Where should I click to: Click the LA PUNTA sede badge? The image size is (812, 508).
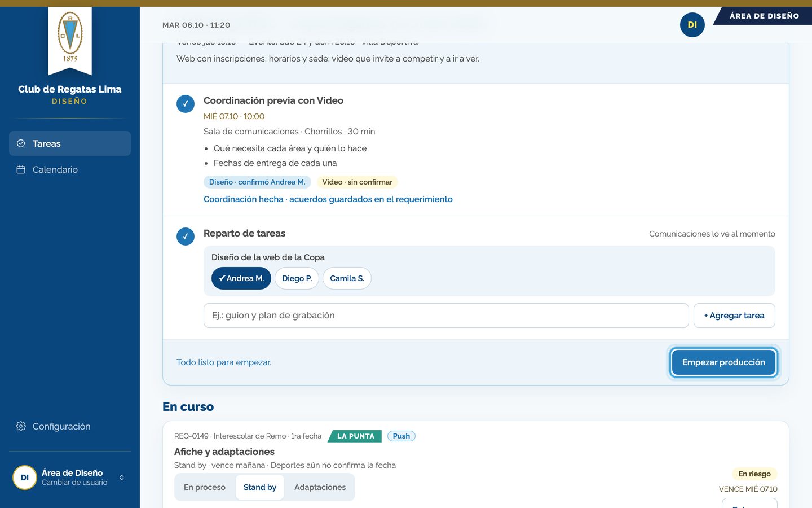coord(355,436)
